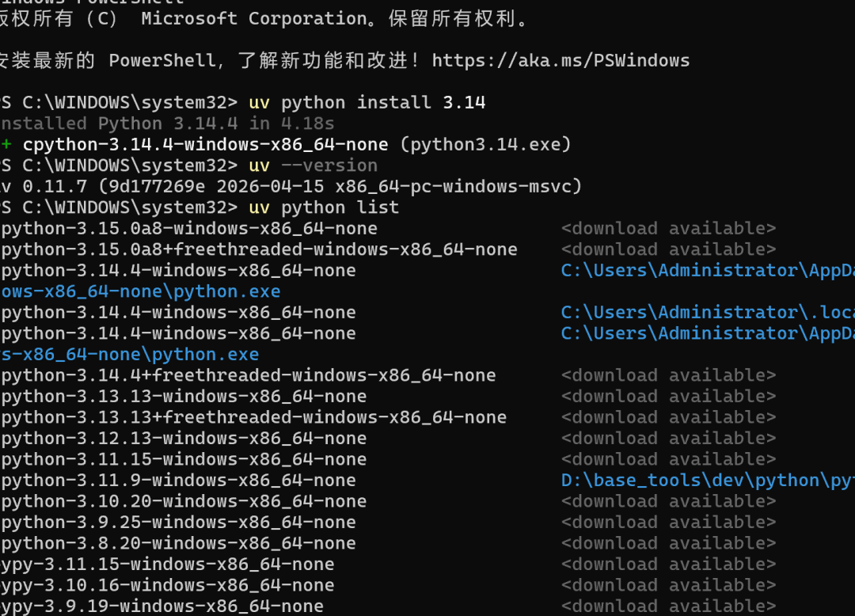The image size is (855, 616).
Task: Click the uv 0.11.7 version output line
Action: (291, 186)
